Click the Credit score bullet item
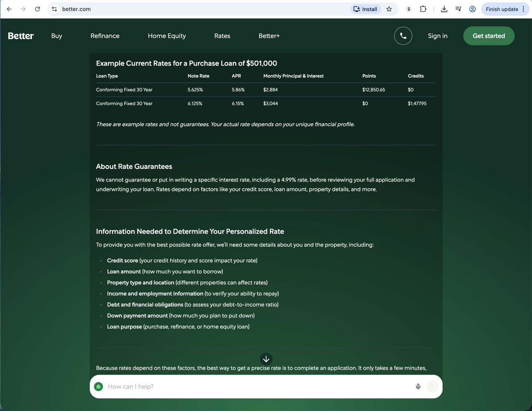 point(182,260)
